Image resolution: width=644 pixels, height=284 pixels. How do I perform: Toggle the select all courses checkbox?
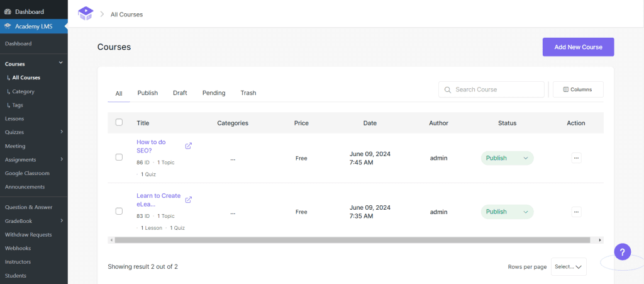pos(119,122)
